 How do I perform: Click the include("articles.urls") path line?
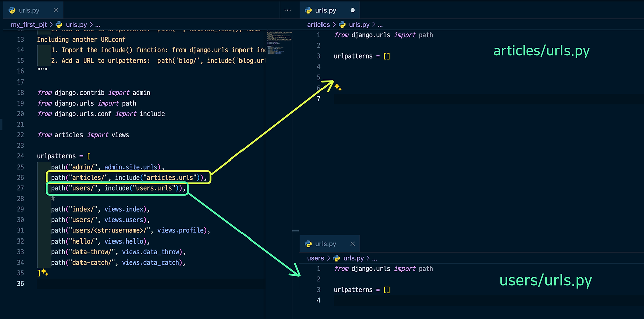coord(129,177)
